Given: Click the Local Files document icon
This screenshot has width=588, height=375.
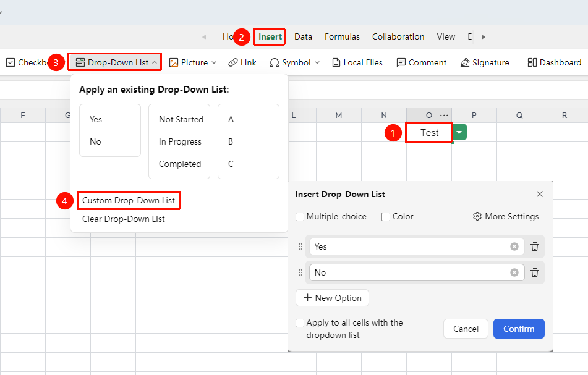Looking at the screenshot, I should point(336,62).
